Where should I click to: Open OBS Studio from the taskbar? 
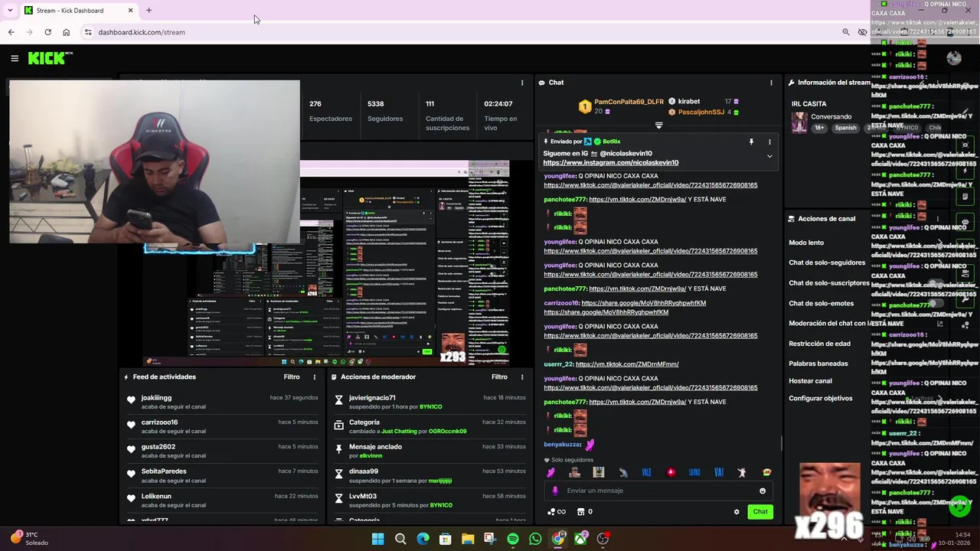tap(603, 539)
